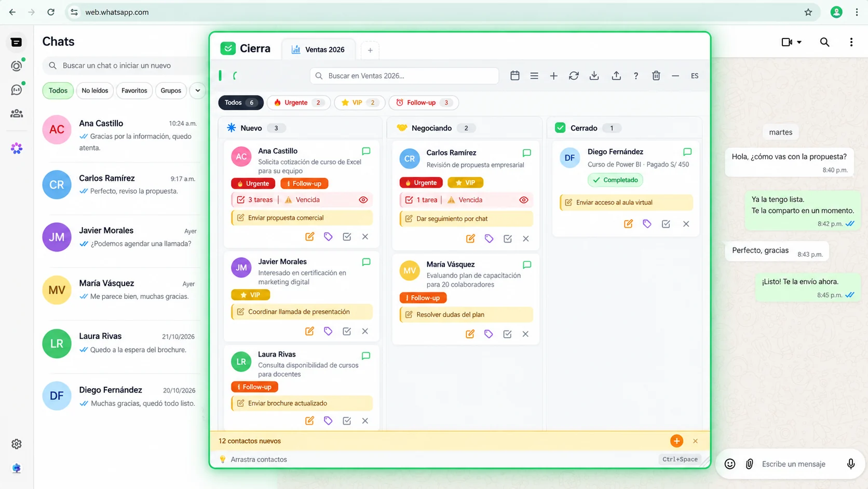
Task: Click the download icon in Cierra toolbar
Action: [594, 76]
